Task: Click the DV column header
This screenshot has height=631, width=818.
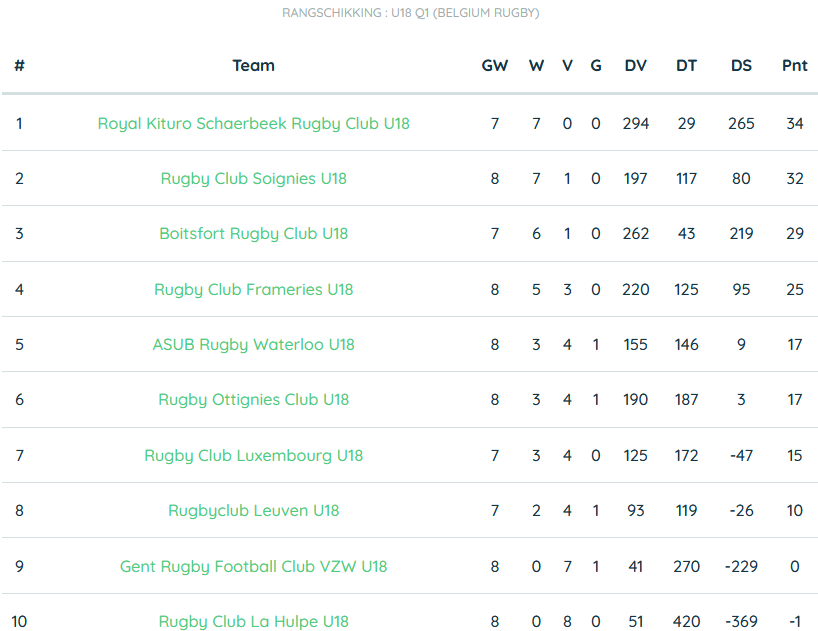Action: [x=635, y=65]
